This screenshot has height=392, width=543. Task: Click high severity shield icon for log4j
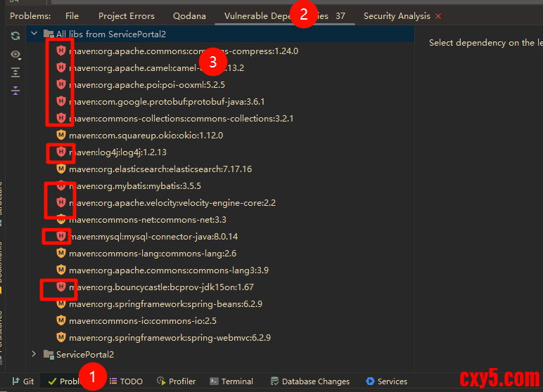(61, 152)
